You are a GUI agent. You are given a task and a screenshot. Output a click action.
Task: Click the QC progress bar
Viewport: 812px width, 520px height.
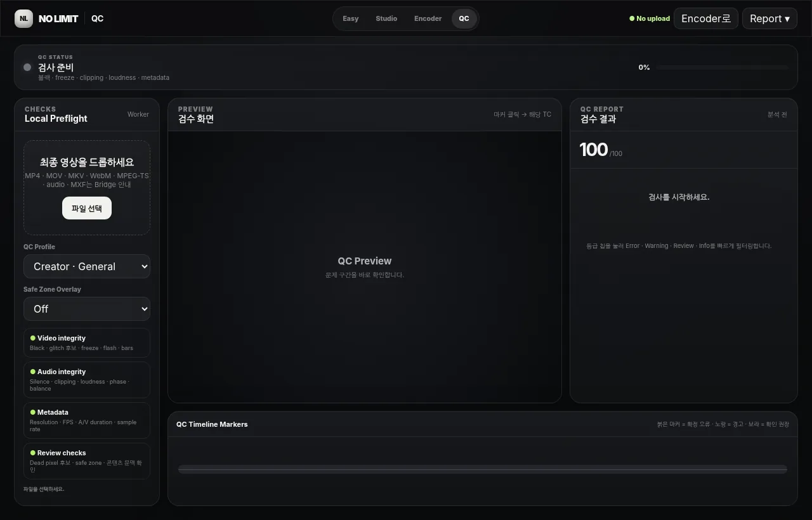[x=723, y=67]
